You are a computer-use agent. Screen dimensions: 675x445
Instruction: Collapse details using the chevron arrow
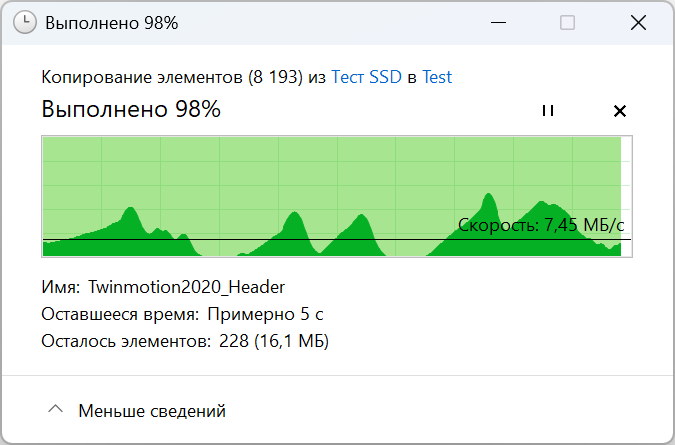point(56,410)
